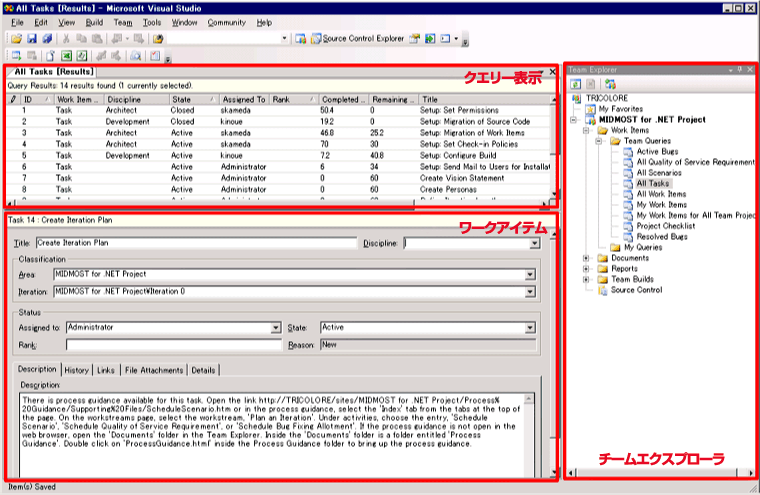Click the Run Query icon in second toolbar
The image size is (760, 495).
[x=16, y=56]
